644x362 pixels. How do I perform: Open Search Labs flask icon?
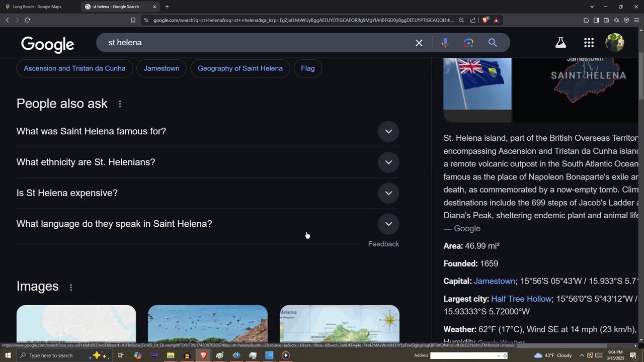tap(560, 43)
